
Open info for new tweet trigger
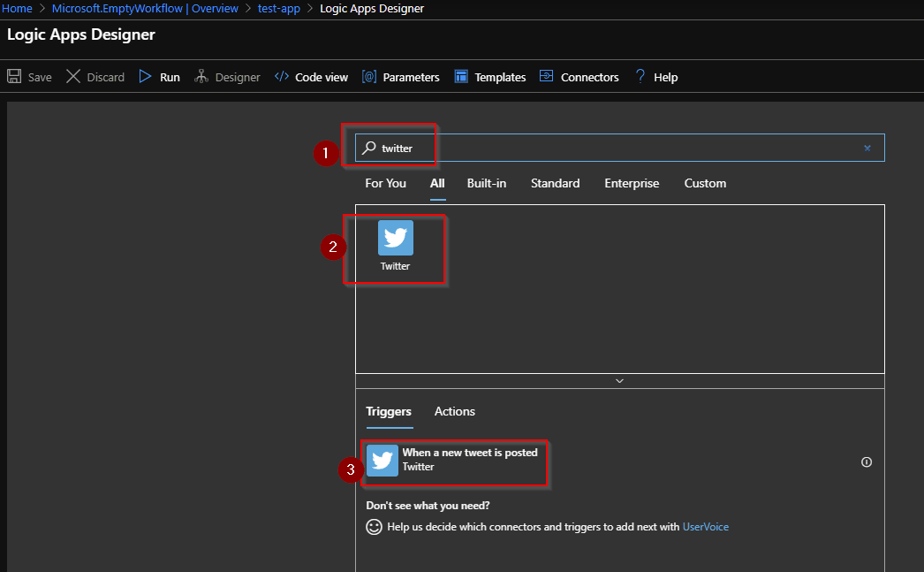[867, 461]
